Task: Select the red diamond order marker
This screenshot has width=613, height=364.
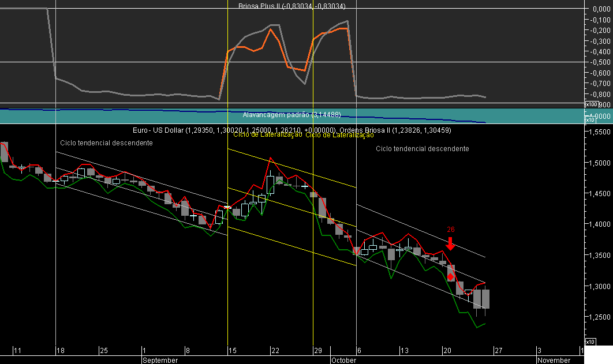Action: (450, 277)
